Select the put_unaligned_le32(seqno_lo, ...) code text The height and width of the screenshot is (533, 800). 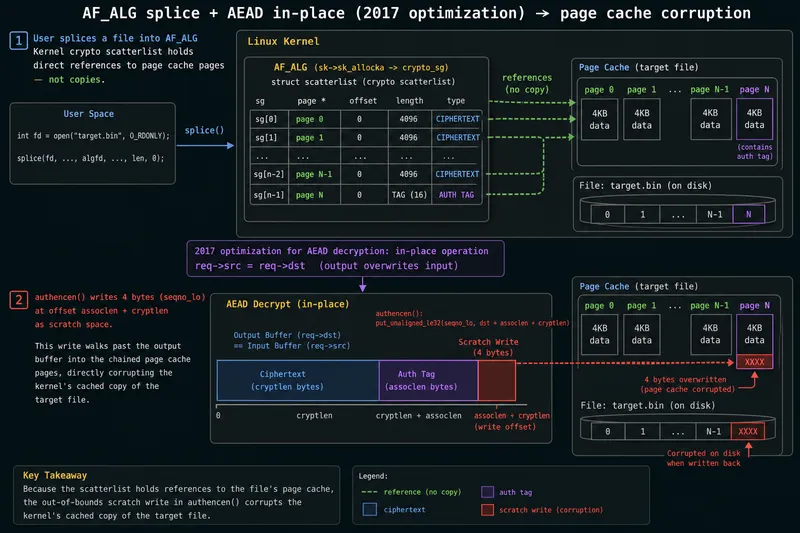[x=472, y=323]
